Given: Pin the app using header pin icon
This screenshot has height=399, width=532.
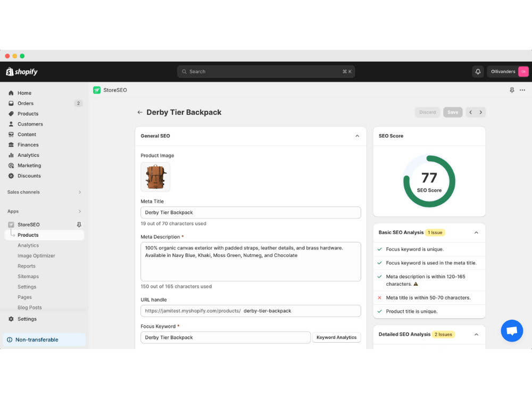Looking at the screenshot, I should click(x=512, y=90).
